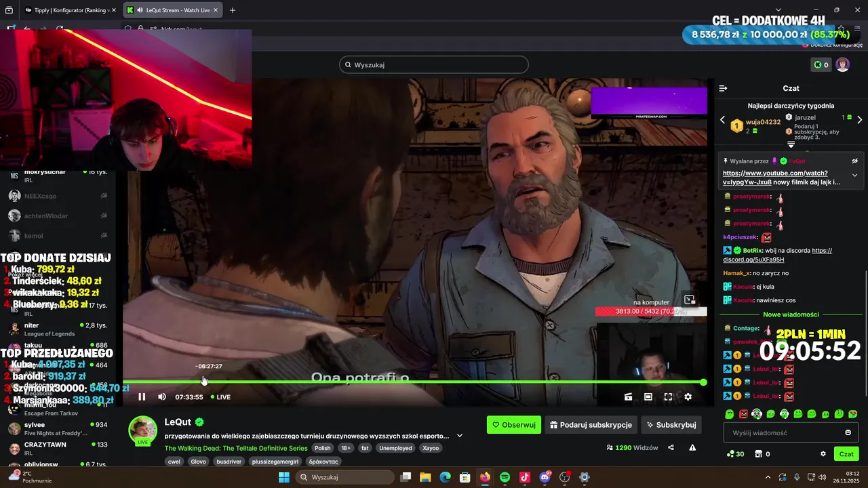Open the Discord invite link in chat

click(x=777, y=255)
